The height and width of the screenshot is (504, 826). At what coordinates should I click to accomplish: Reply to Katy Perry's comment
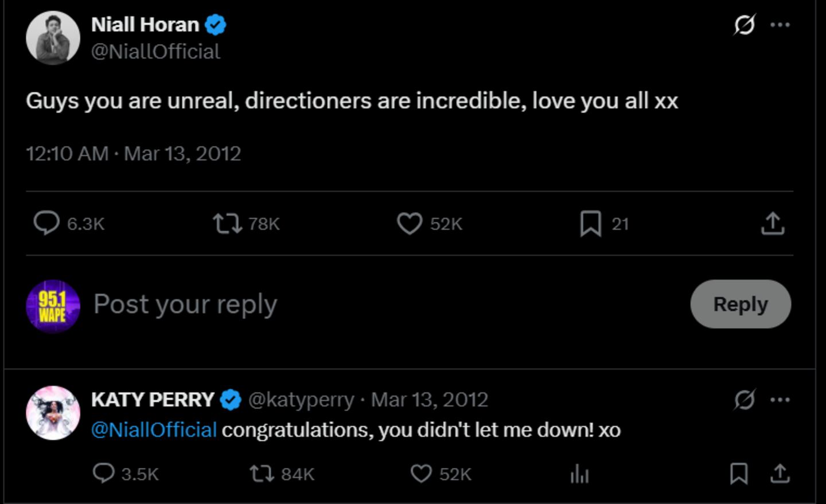(x=104, y=474)
